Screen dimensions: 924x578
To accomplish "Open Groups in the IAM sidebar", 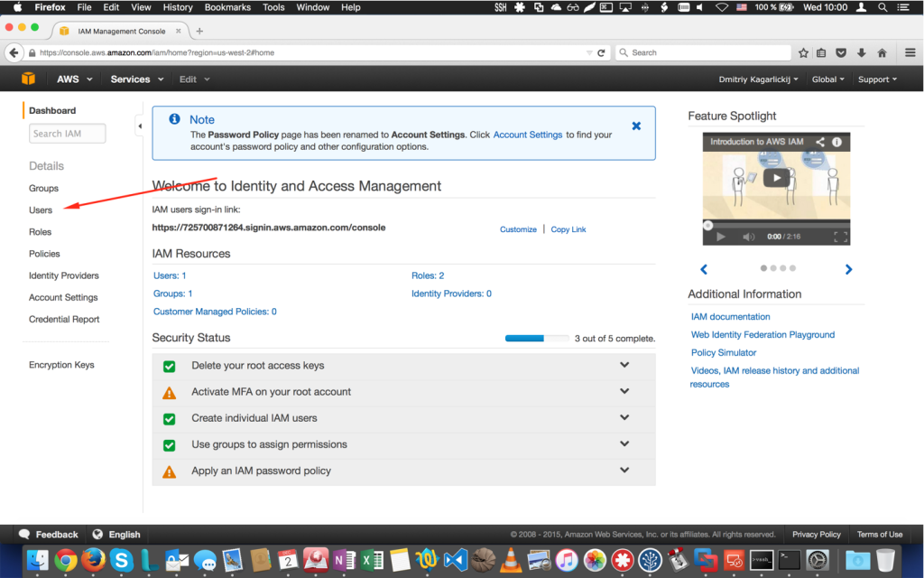I will coord(43,188).
